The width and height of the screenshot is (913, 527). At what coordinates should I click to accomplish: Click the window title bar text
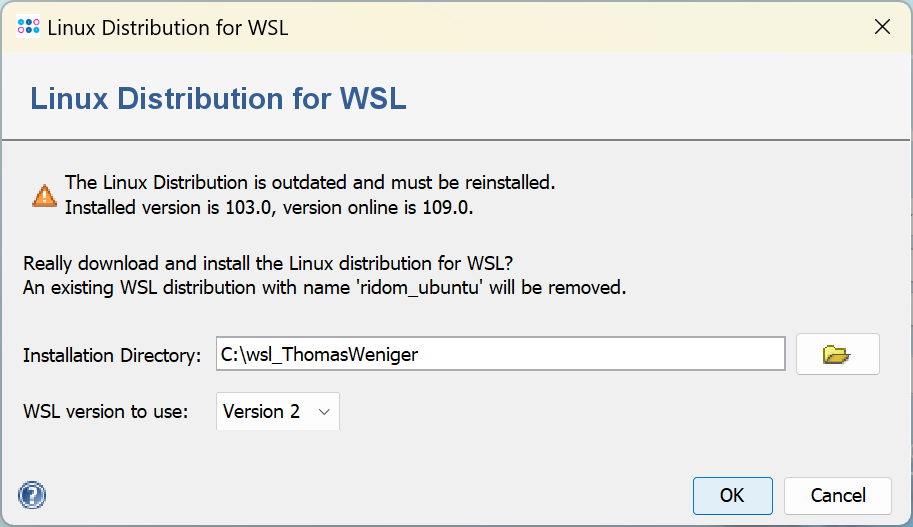click(x=168, y=27)
